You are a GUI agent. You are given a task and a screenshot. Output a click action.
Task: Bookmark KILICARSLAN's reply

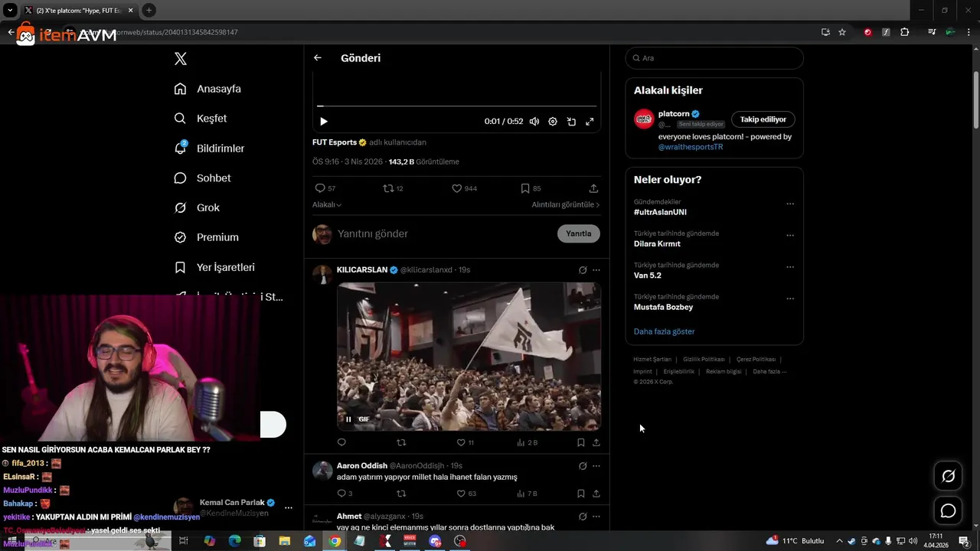coord(581,442)
